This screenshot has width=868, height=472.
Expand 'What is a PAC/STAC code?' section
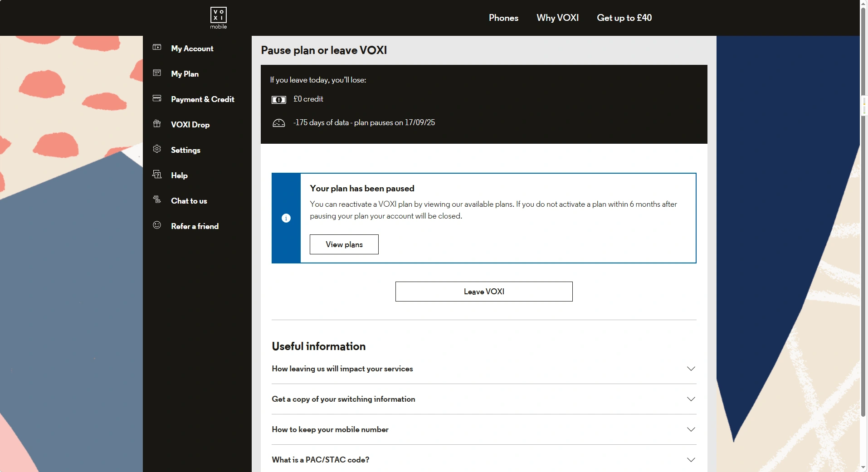483,460
